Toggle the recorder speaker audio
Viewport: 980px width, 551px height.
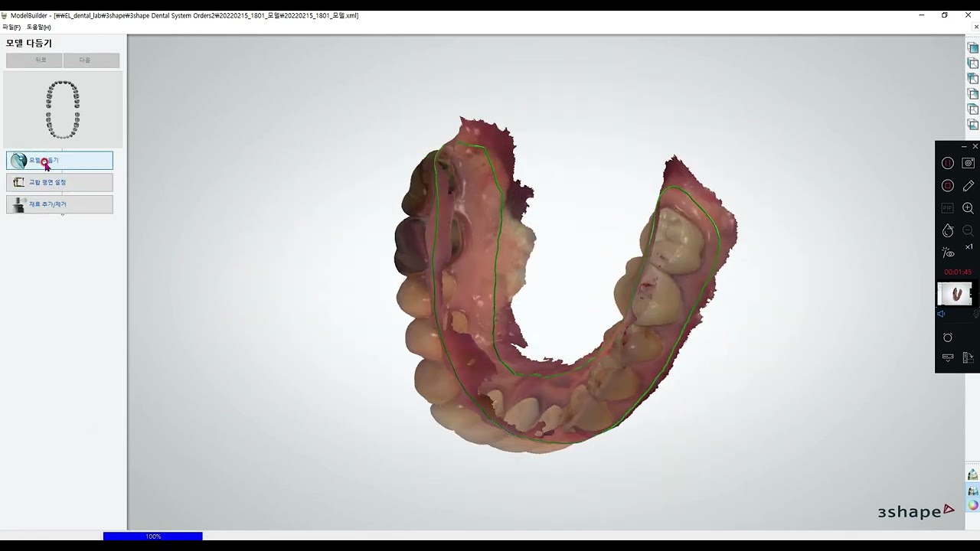coord(941,314)
